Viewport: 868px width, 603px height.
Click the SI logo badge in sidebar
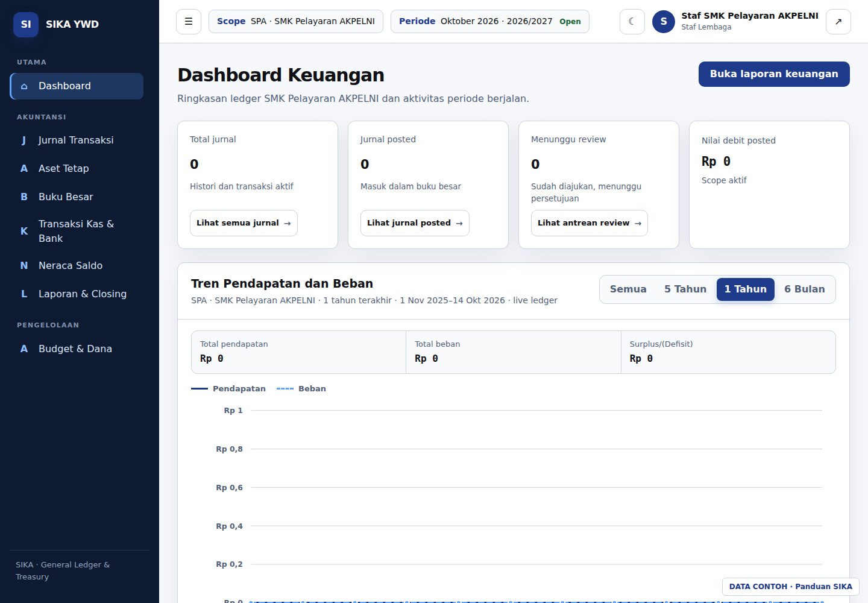(26, 25)
